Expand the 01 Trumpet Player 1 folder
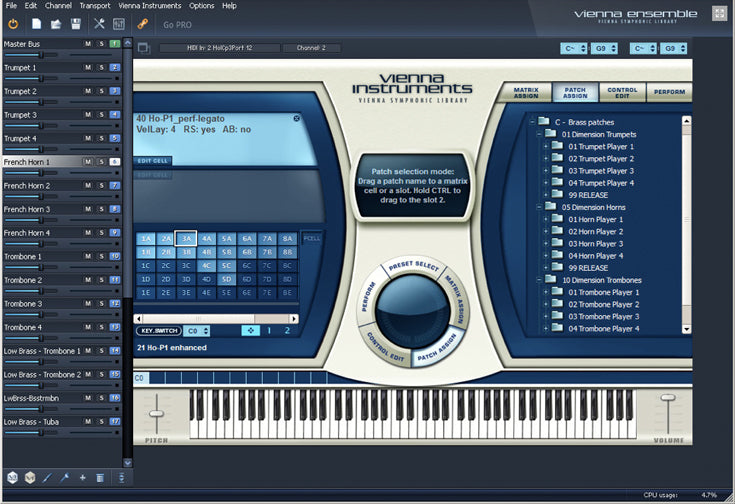The height and width of the screenshot is (504, 735). point(546,147)
